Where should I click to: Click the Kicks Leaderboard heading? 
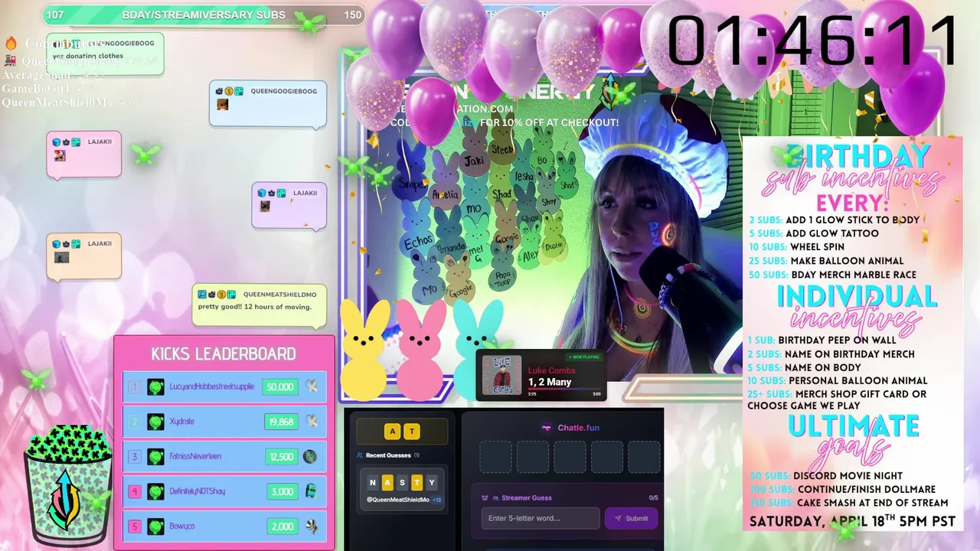coord(224,354)
